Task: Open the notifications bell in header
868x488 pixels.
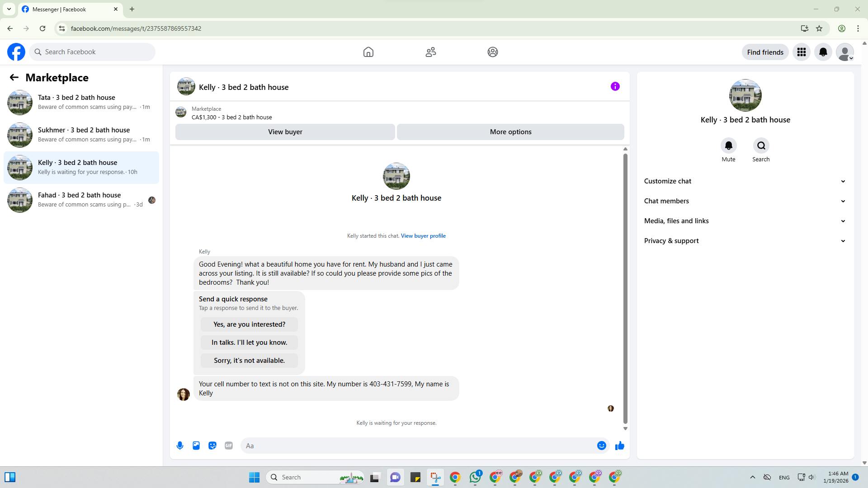Action: (823, 52)
